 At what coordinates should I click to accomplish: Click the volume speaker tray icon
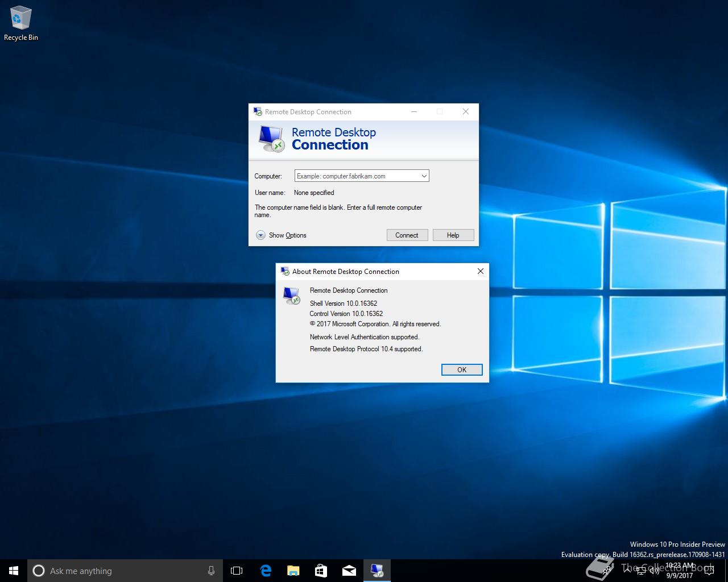click(x=655, y=570)
